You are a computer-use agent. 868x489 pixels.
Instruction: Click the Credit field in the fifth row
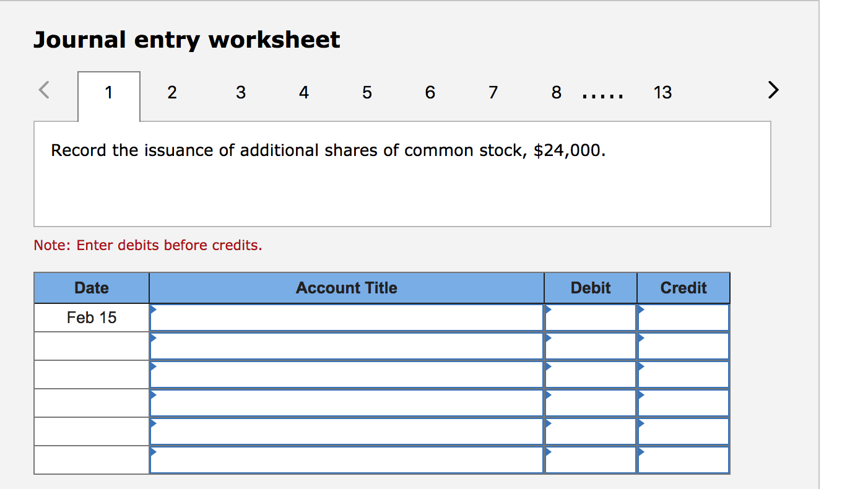point(684,431)
